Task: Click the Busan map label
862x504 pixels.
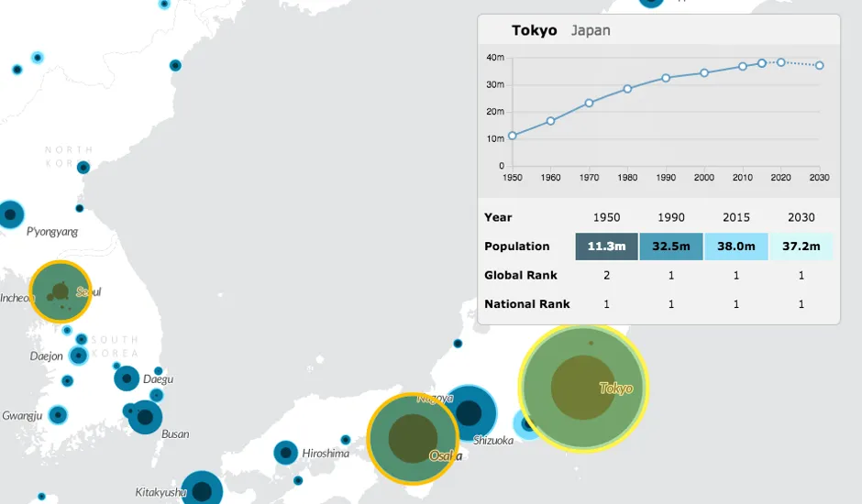Action: [175, 433]
